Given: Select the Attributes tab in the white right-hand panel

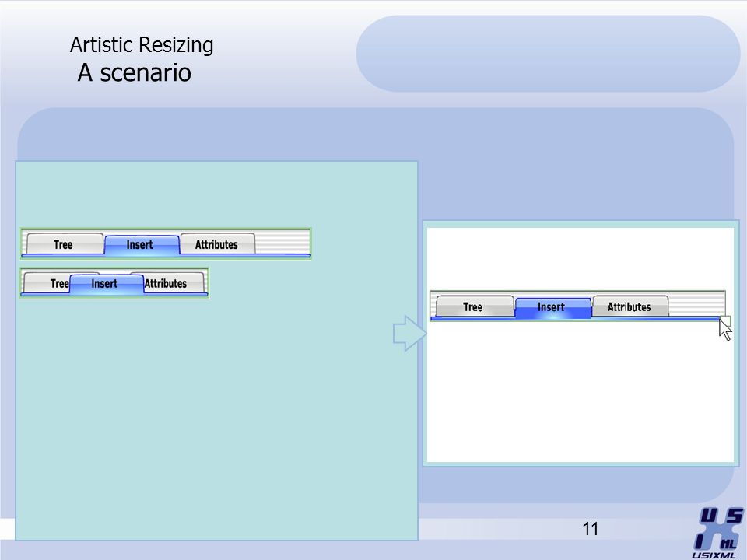Looking at the screenshot, I should tap(630, 306).
